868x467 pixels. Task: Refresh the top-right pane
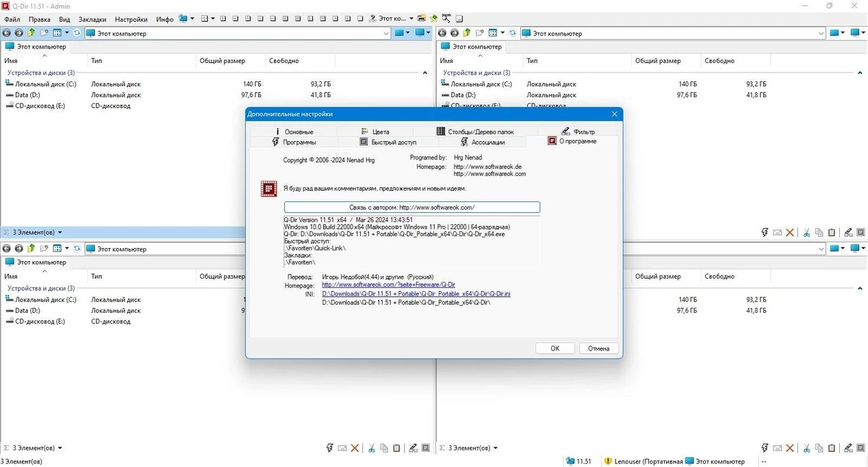coord(512,33)
